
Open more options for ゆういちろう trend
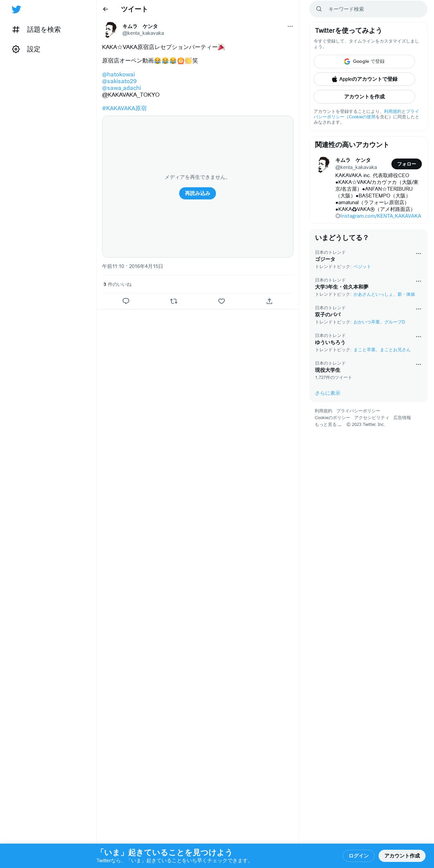[x=418, y=337]
